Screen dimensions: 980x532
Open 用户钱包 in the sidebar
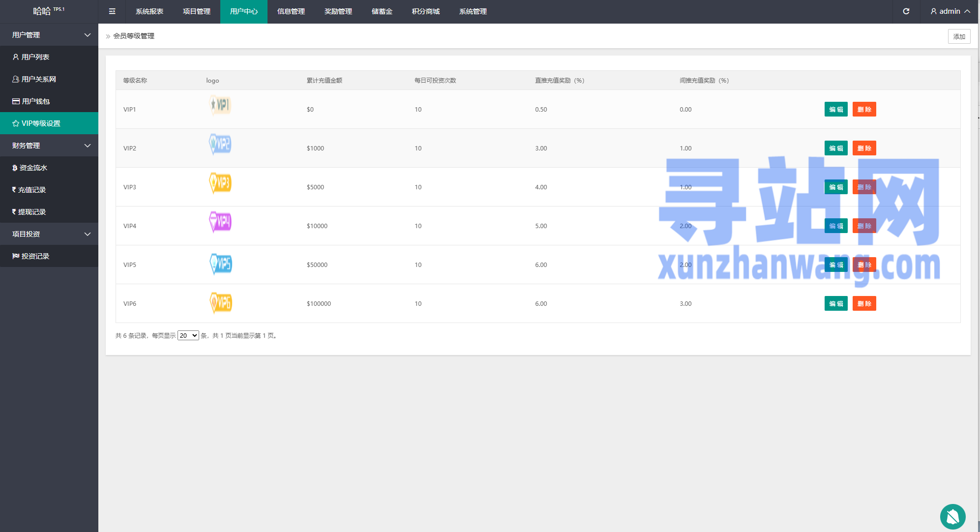click(35, 101)
